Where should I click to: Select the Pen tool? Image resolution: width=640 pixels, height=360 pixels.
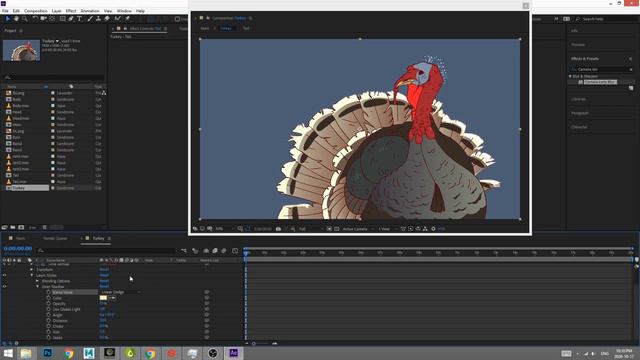coord(71,19)
